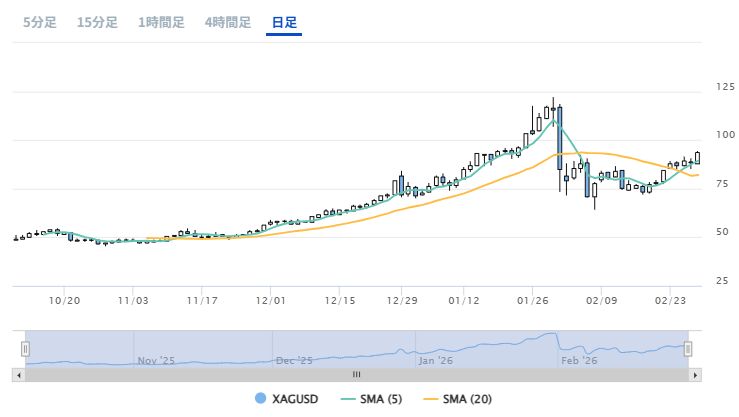Toggle XAGUSD series in the legend
739x417 pixels.
[x=287, y=399]
